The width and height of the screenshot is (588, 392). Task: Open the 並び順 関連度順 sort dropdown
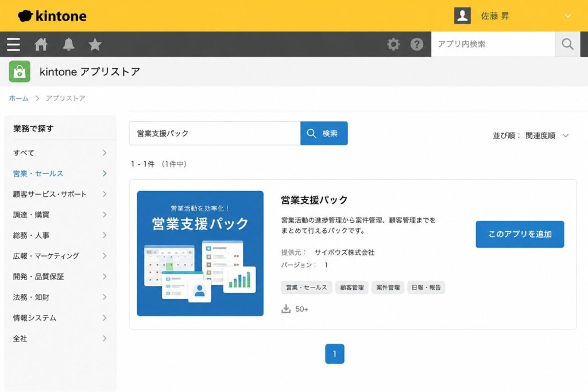coord(531,135)
